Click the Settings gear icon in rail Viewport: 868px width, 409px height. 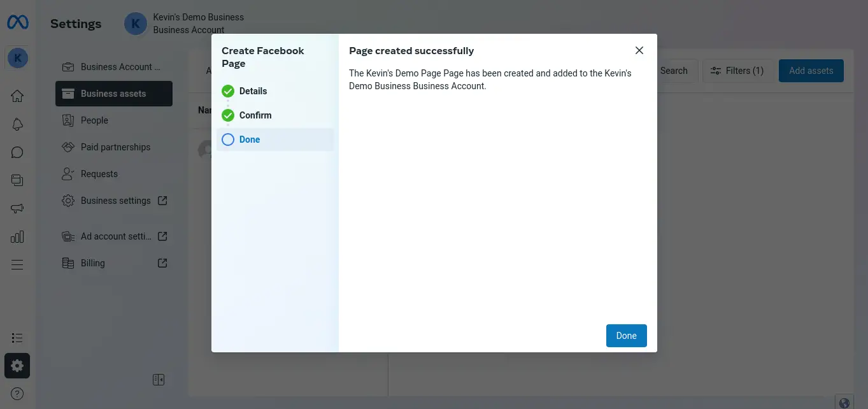point(17,366)
